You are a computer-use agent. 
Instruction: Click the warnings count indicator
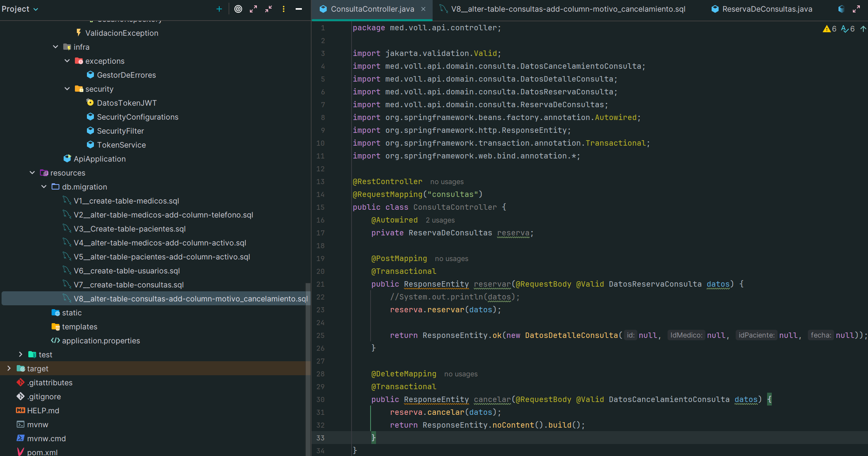pos(830,29)
